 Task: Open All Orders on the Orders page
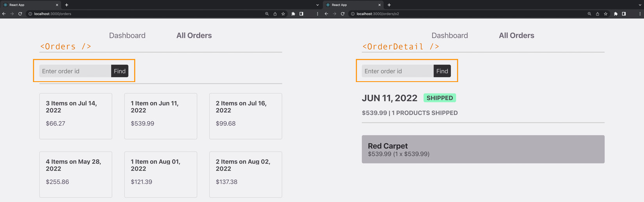click(194, 35)
